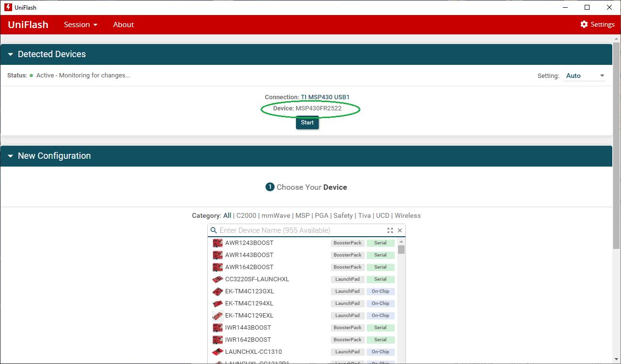Click the IWR1642BOOST board thumbnail

[217, 340]
